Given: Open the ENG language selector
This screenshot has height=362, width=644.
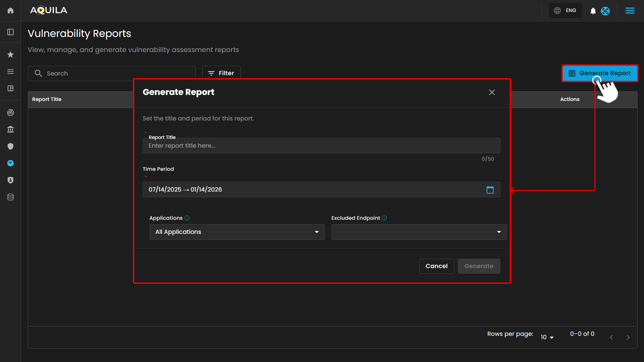Looking at the screenshot, I should pos(565,10).
